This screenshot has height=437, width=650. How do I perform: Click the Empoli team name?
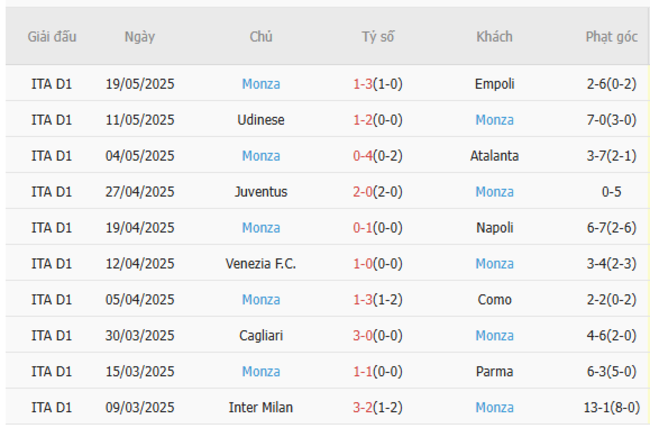tap(494, 84)
